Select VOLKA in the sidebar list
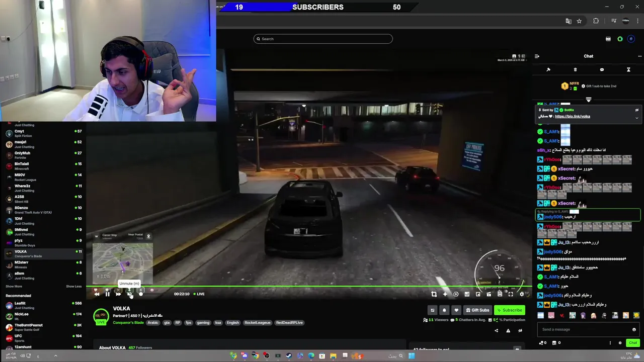The height and width of the screenshot is (362, 644). tap(43, 253)
